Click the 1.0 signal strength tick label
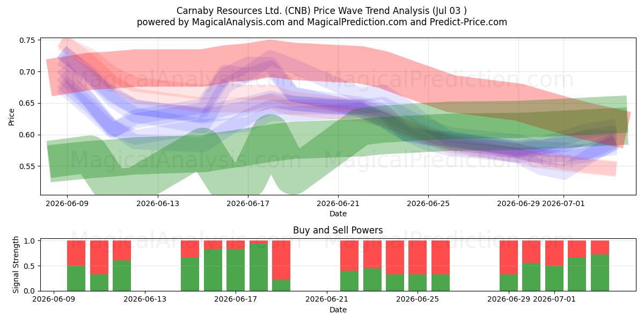This screenshot has width=644, height=322. pyautogui.click(x=30, y=241)
